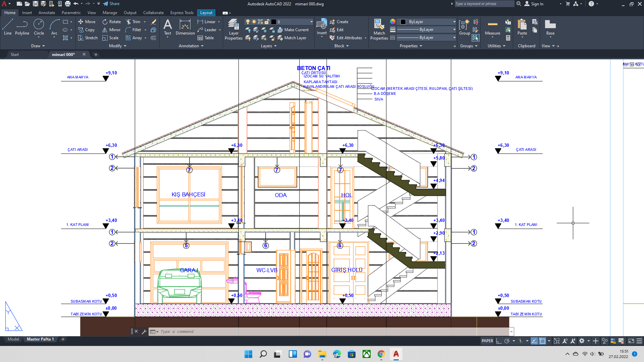Open the Annotate ribbon tab
Image resolution: width=644 pixels, height=362 pixels.
pos(47,13)
